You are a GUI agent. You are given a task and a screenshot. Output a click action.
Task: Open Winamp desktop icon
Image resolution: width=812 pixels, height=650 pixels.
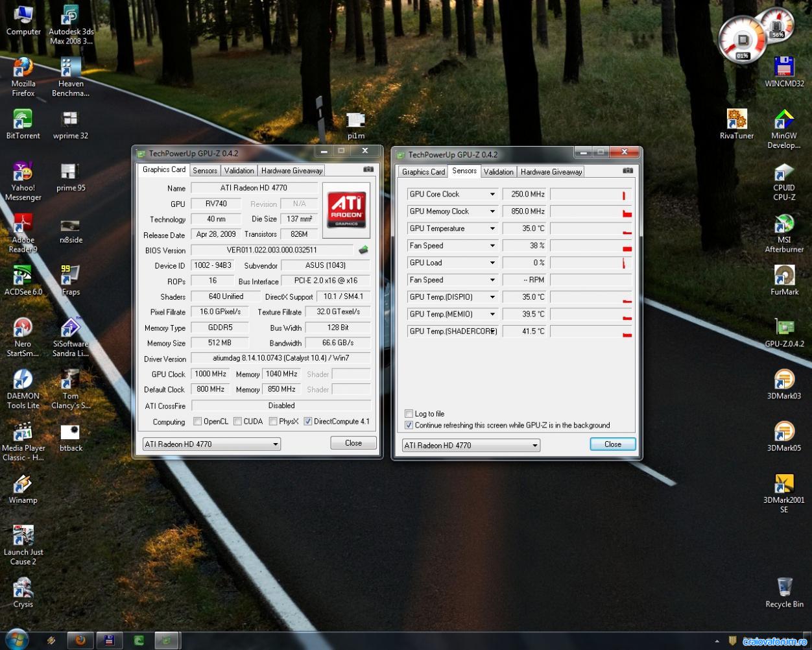pyautogui.click(x=23, y=489)
